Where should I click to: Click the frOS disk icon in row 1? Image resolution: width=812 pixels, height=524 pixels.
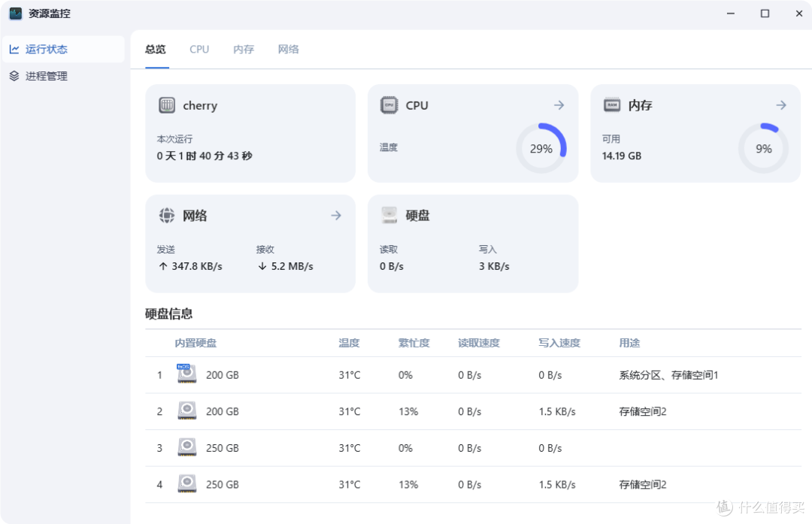coord(186,374)
